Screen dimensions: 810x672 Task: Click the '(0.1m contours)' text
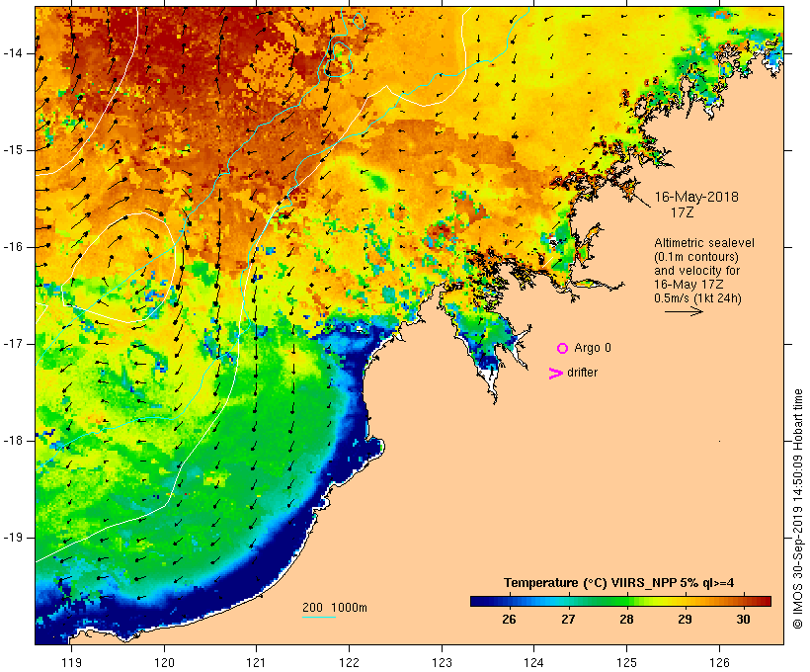click(x=696, y=257)
